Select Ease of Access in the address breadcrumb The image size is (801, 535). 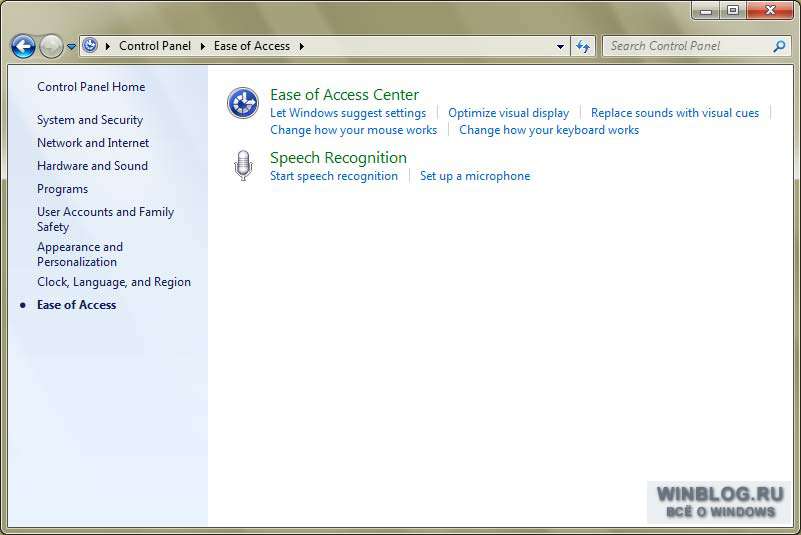tap(252, 46)
